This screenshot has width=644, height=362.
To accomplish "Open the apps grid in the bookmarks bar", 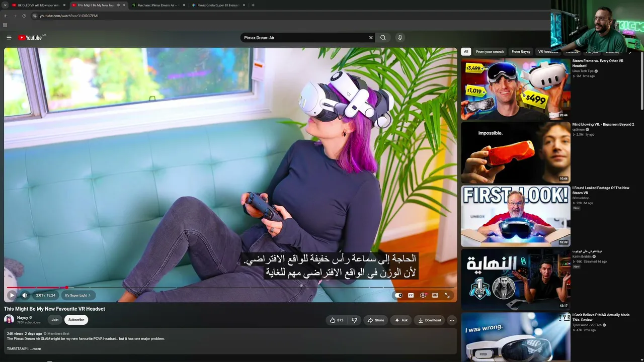I will [5, 25].
